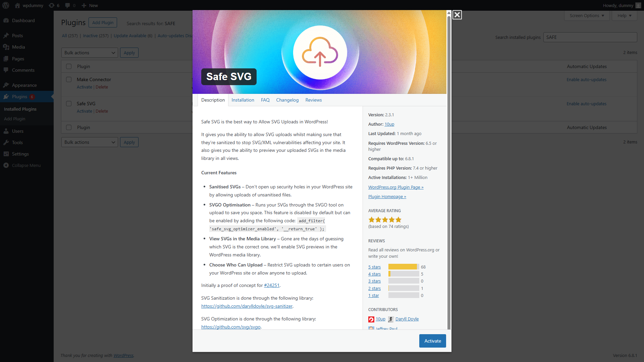Enable auto-updates for Make Connector
The image size is (644, 362).
click(586, 80)
